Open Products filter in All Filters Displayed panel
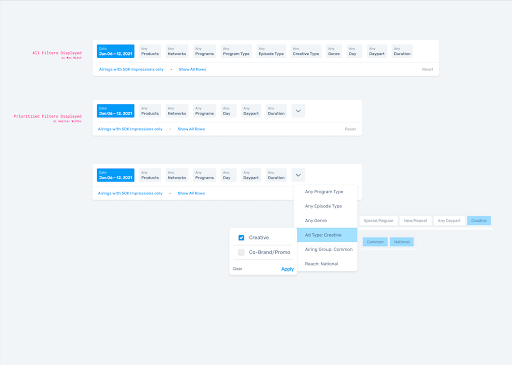This screenshot has height=365, width=512. [x=150, y=51]
